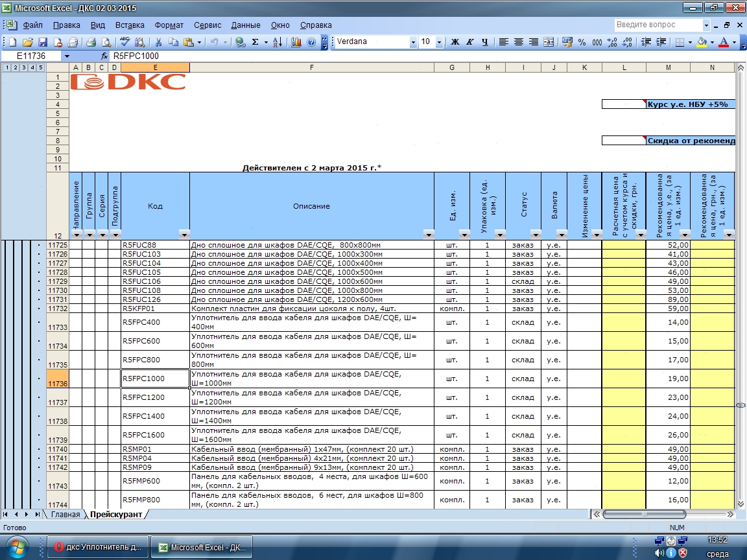
Task: Expand the Статус column filter arrow
Action: (536, 235)
